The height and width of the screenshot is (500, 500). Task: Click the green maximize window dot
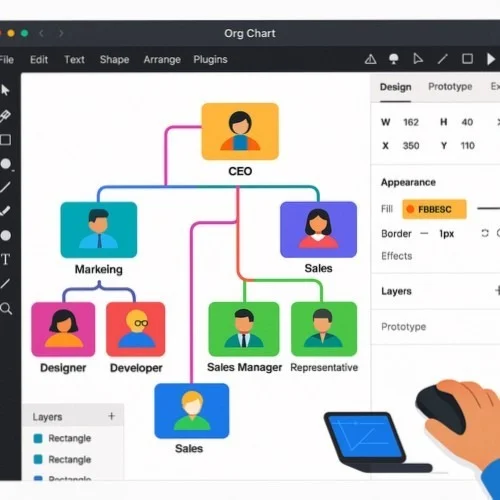click(x=24, y=33)
